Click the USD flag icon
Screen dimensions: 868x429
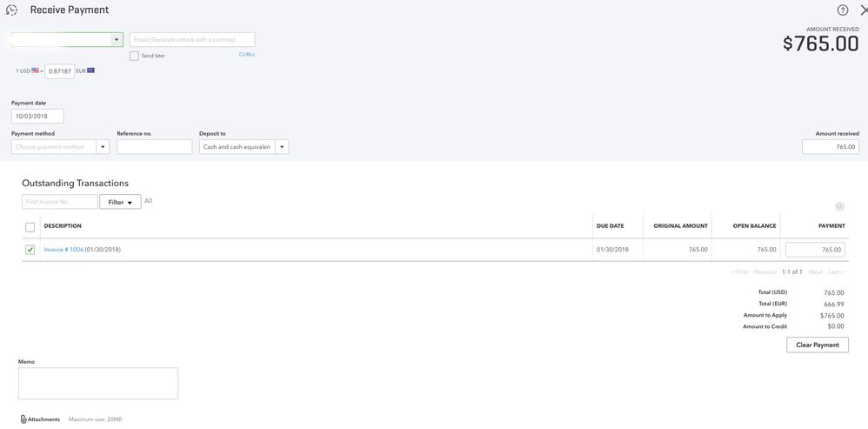(36, 70)
